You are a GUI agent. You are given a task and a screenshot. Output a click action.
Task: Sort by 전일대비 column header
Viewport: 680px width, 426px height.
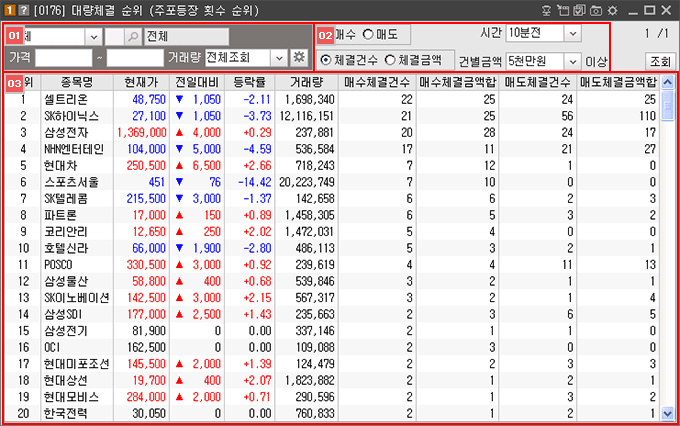click(196, 82)
